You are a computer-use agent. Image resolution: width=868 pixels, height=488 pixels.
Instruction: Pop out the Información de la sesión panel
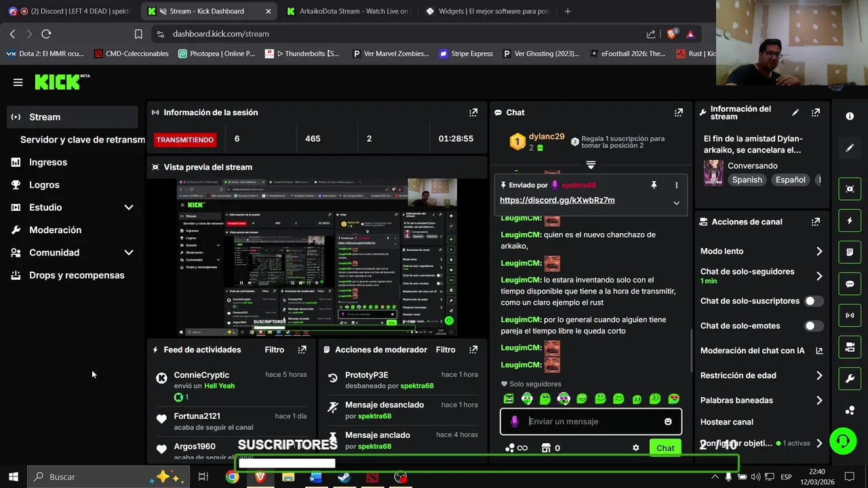tap(473, 113)
